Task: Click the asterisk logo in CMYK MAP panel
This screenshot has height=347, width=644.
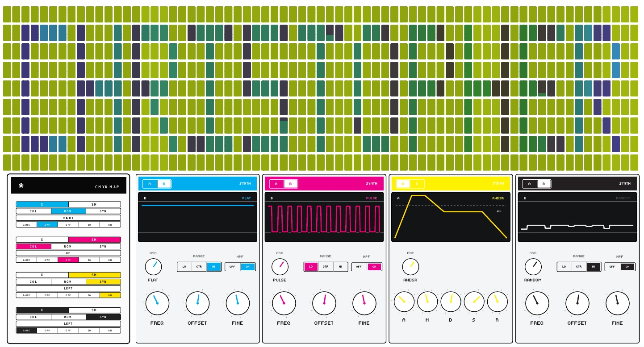Action: tap(21, 186)
